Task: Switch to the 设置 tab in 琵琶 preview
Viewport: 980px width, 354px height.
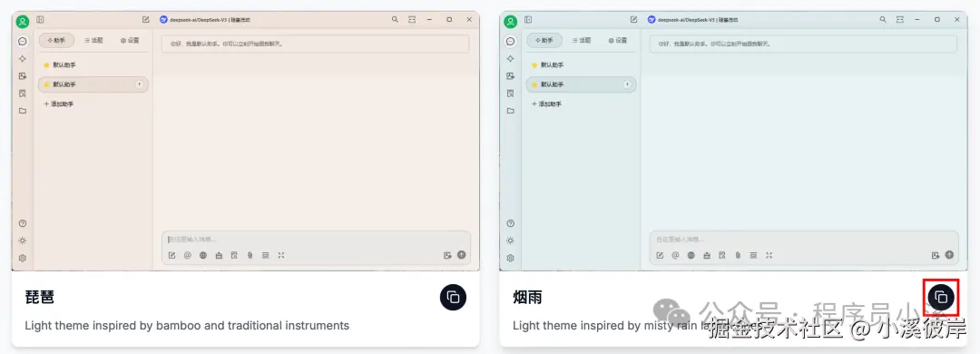Action: pyautogui.click(x=130, y=40)
